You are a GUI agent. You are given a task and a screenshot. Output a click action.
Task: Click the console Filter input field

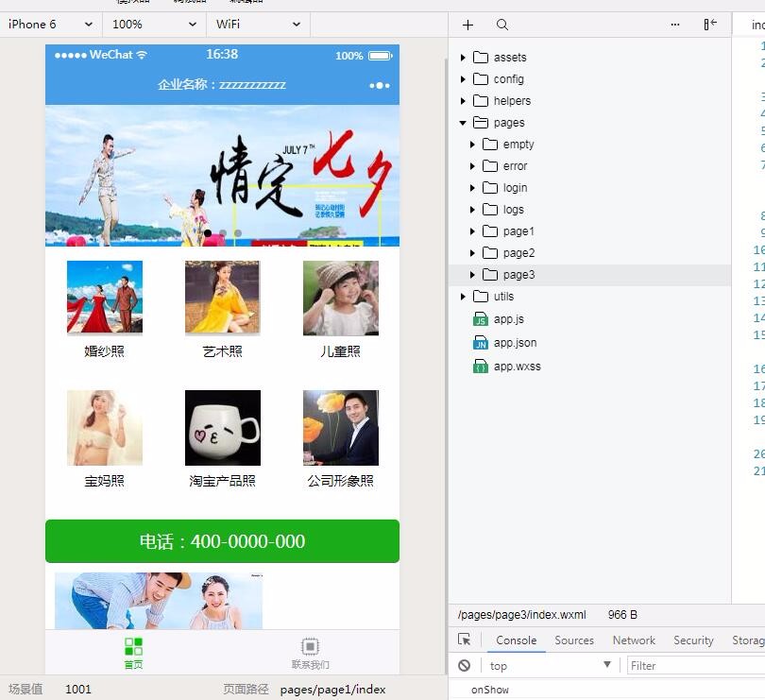click(680, 665)
